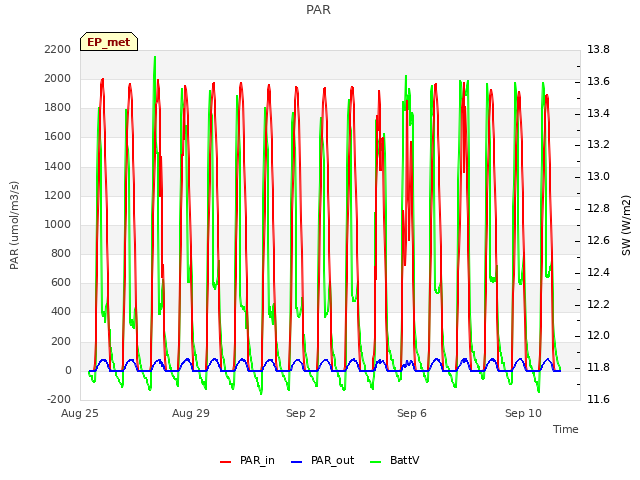Click the 'Aug 25' x-axis tick label
The image size is (640, 480).
(80, 413)
